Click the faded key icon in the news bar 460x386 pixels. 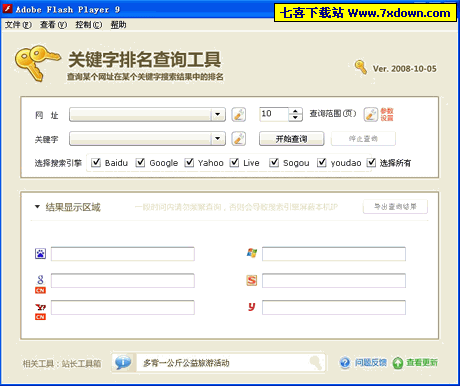(x=315, y=362)
